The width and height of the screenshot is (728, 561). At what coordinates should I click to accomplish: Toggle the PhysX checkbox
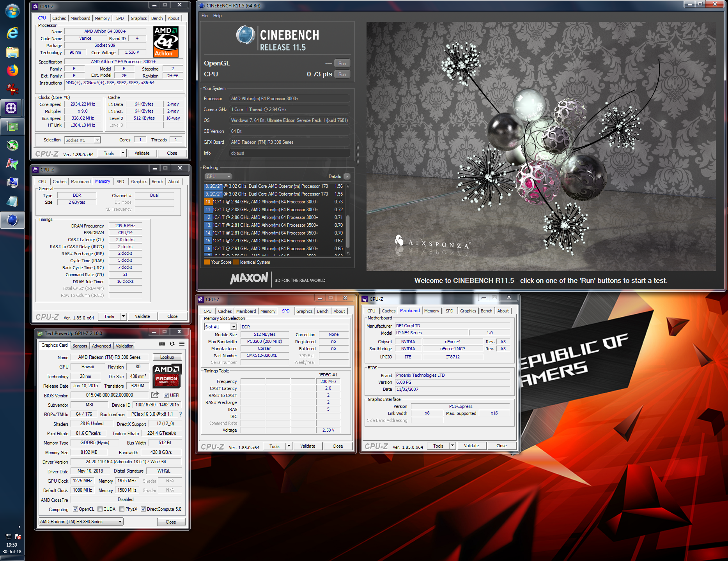[122, 509]
